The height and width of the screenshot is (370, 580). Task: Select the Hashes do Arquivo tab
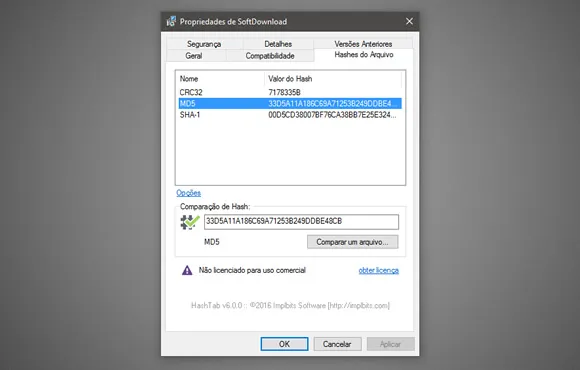[364, 55]
